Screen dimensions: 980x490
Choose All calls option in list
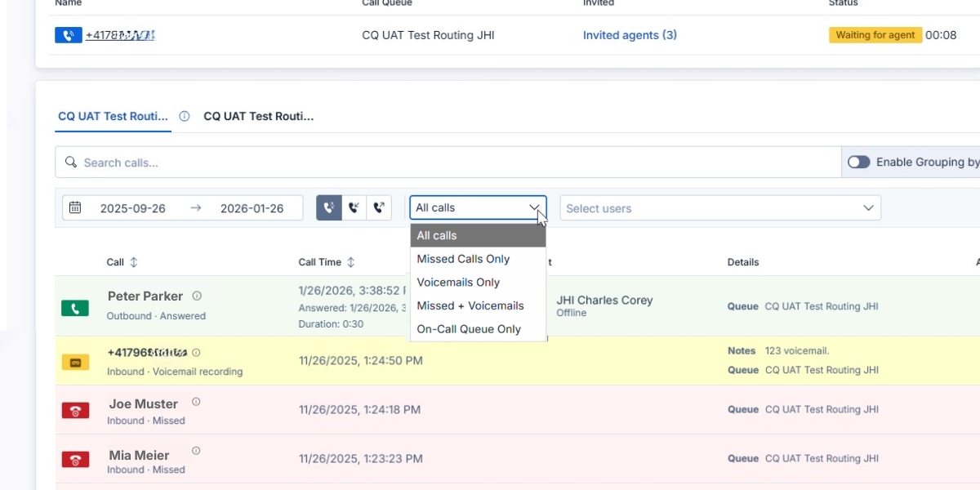pyautogui.click(x=478, y=235)
